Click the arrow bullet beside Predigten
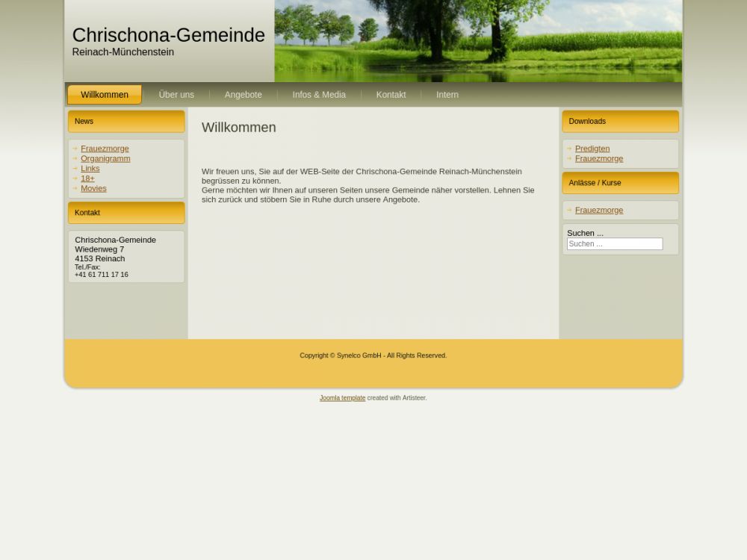Image resolution: width=747 pixels, height=560 pixels. click(x=569, y=149)
